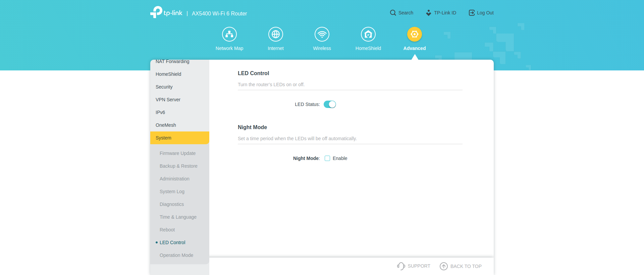
Task: Click the Advanced gear icon
Action: [x=415, y=34]
